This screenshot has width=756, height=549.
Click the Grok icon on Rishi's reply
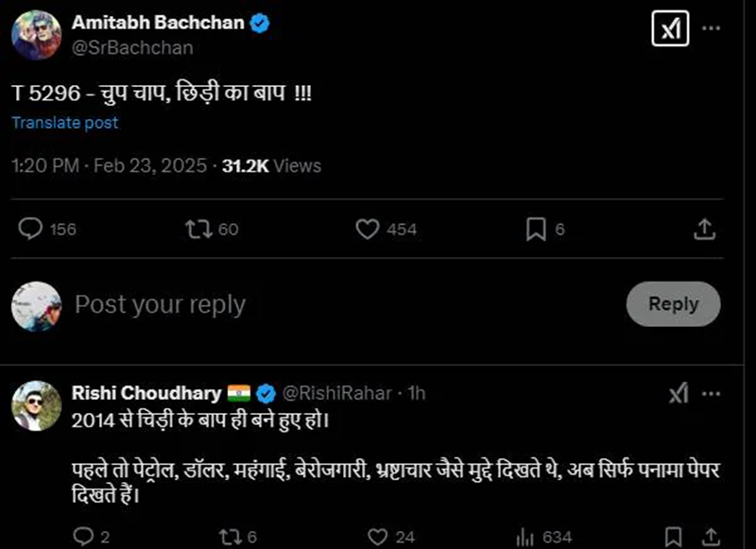678,393
